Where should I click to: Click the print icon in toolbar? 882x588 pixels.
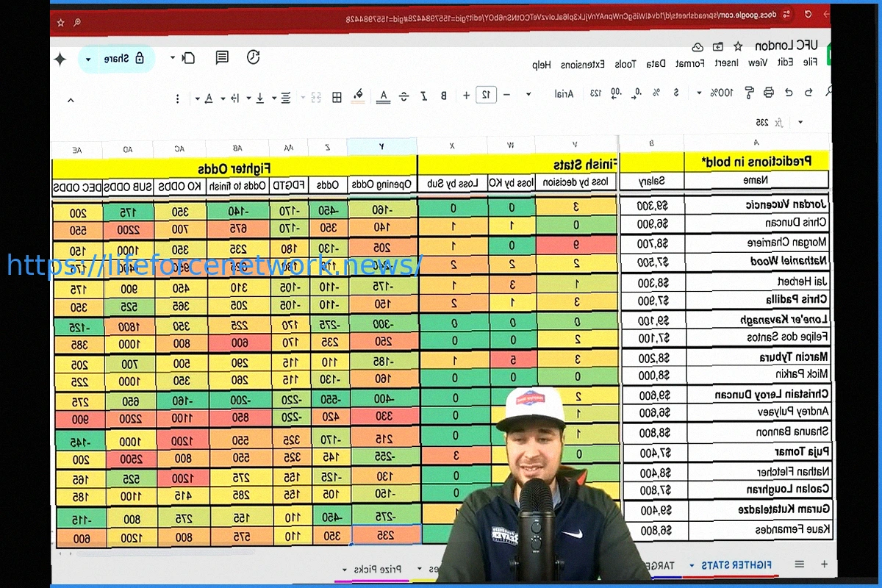(x=768, y=93)
